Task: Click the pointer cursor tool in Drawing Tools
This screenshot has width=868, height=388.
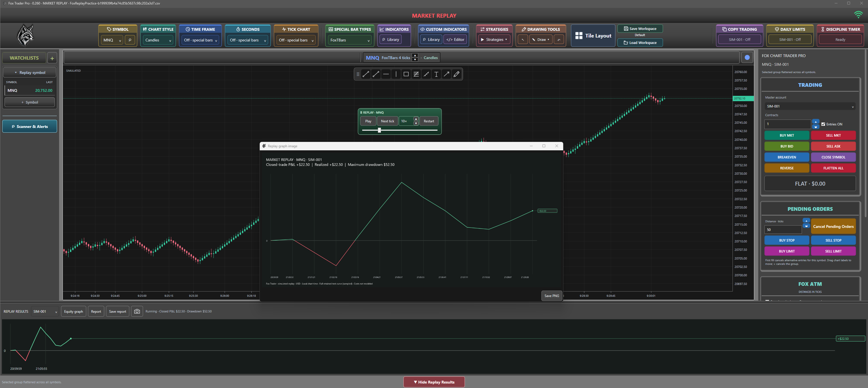Action: tap(523, 40)
